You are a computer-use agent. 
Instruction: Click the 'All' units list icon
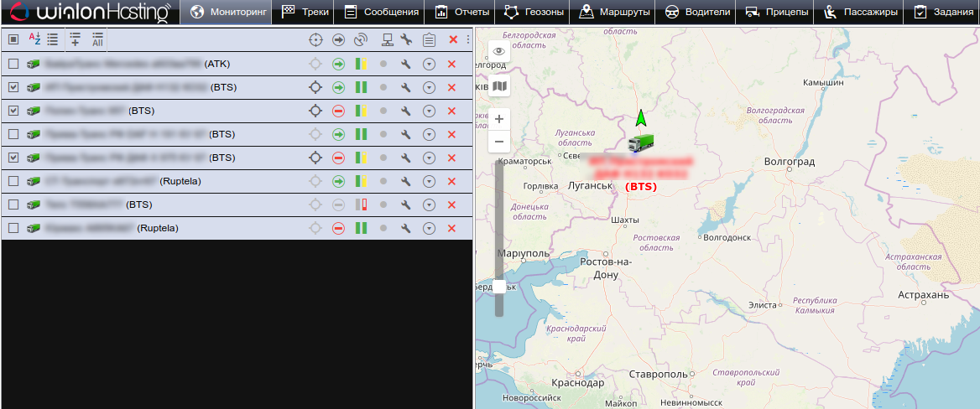point(98,39)
